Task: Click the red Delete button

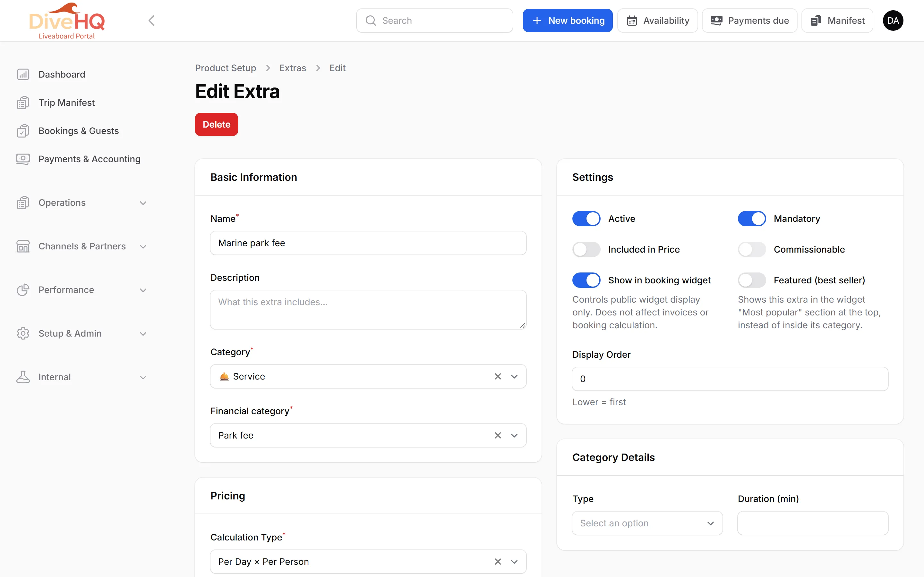Action: pyautogui.click(x=217, y=124)
